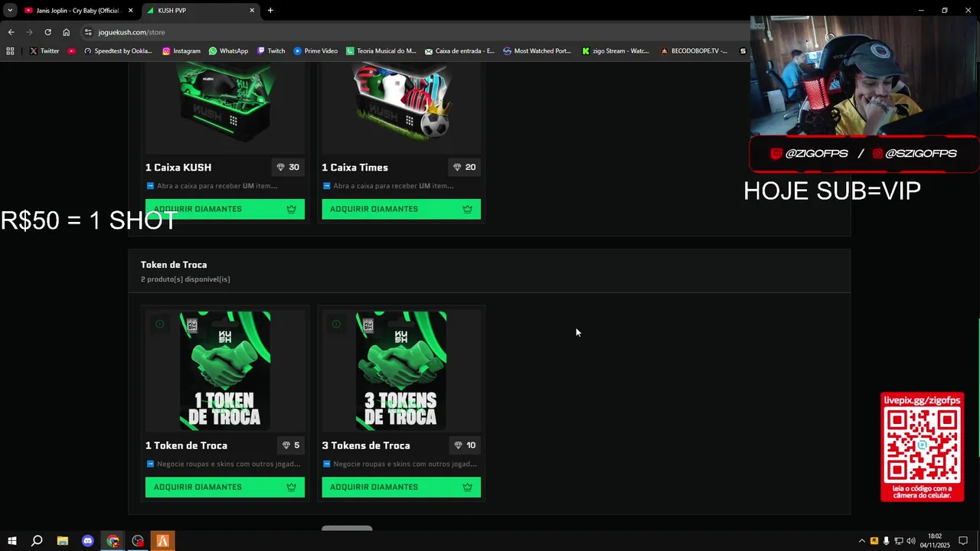Open Discord from the taskbar
Image resolution: width=980 pixels, height=551 pixels.
coord(88,541)
